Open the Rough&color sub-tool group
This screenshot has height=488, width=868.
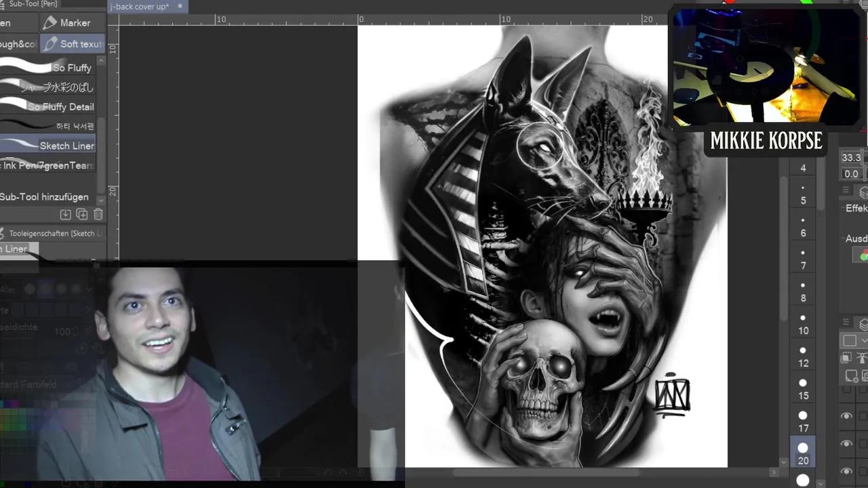pos(18,44)
